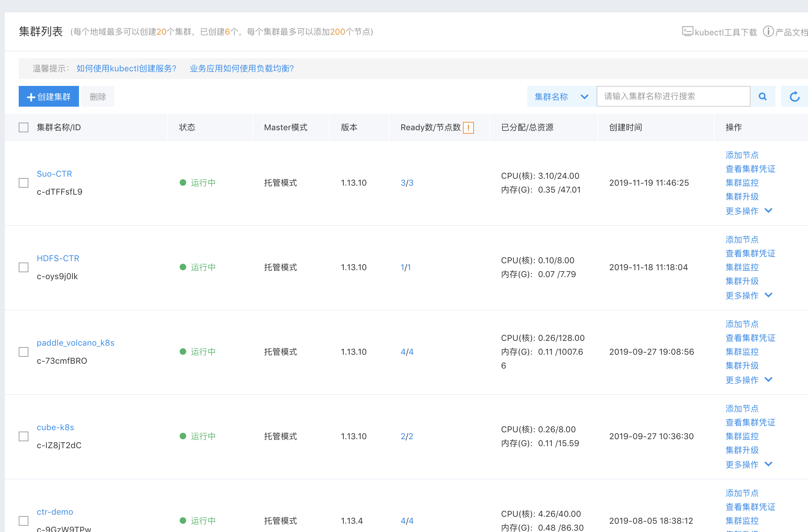Image resolution: width=808 pixels, height=532 pixels.
Task: Open the 3/3 node count for Suo-CTR
Action: pos(407,183)
